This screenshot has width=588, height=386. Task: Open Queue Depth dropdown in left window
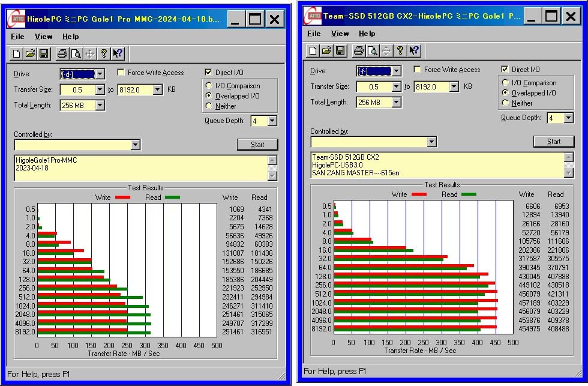(x=272, y=121)
